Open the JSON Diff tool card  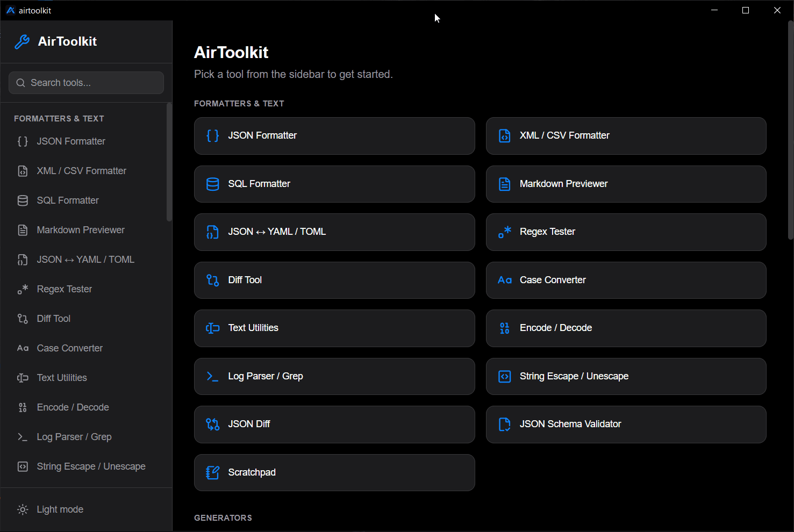tap(334, 425)
